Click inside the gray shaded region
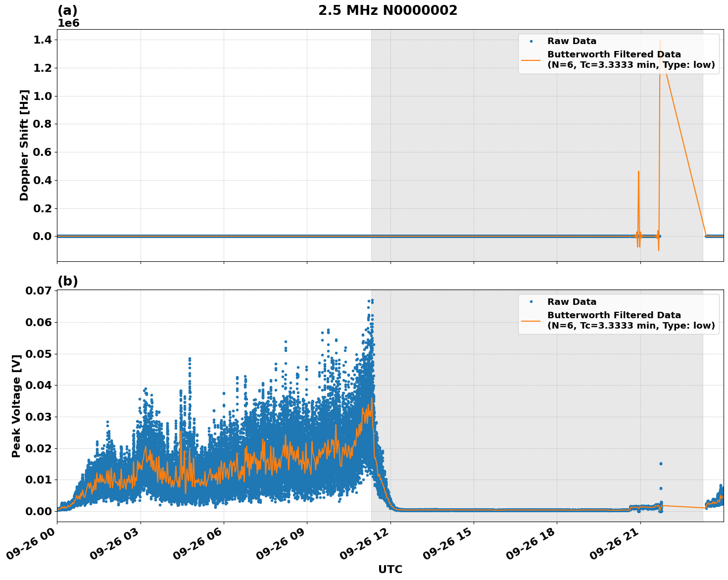The image size is (728, 580). coord(495,148)
